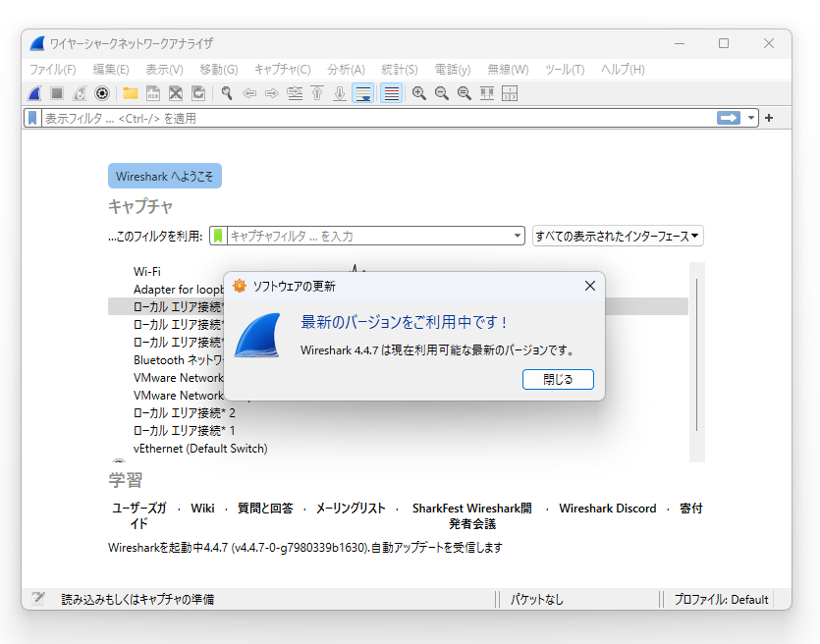The image size is (820, 644).
Task: Open a capture file using the folder icon
Action: tap(131, 92)
